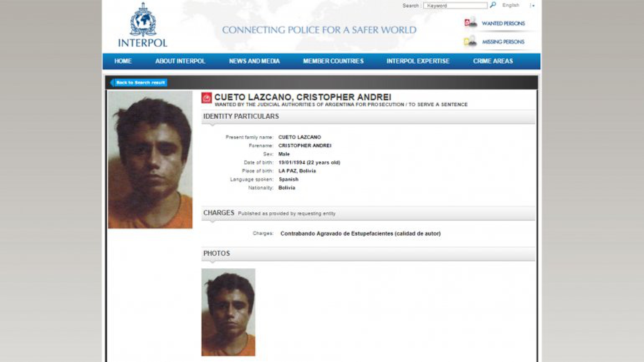Go to INTERPOL EXPERTISE section
The image size is (644, 362).
click(x=418, y=61)
